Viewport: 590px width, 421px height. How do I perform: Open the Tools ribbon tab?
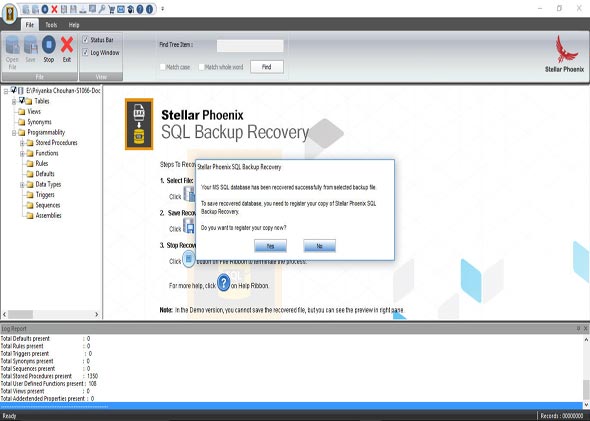coord(51,25)
